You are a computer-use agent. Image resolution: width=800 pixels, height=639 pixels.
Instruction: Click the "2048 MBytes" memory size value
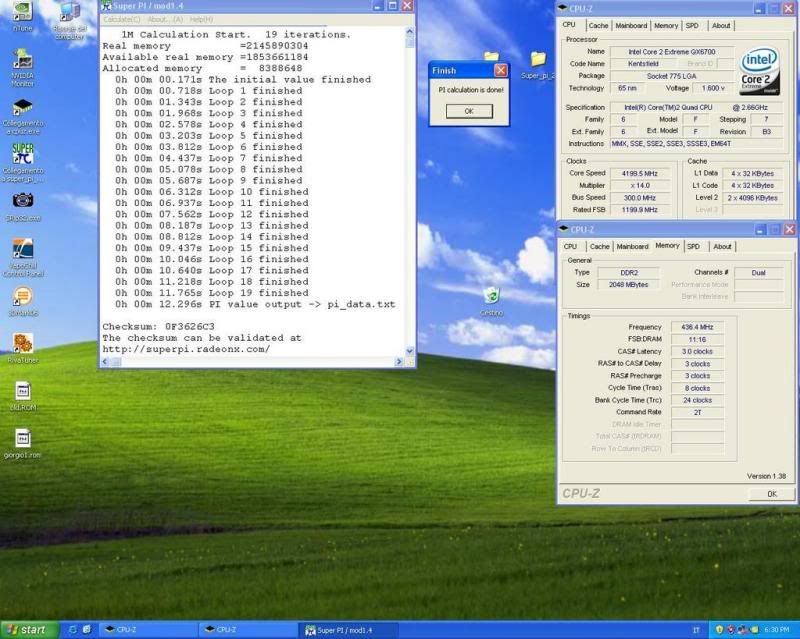click(629, 285)
